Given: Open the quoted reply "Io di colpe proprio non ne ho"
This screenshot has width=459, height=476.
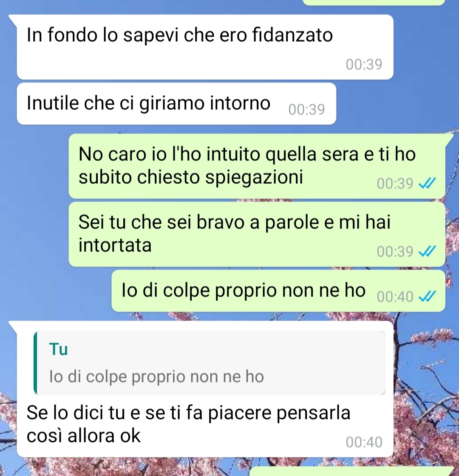Looking at the screenshot, I should pyautogui.click(x=210, y=363).
